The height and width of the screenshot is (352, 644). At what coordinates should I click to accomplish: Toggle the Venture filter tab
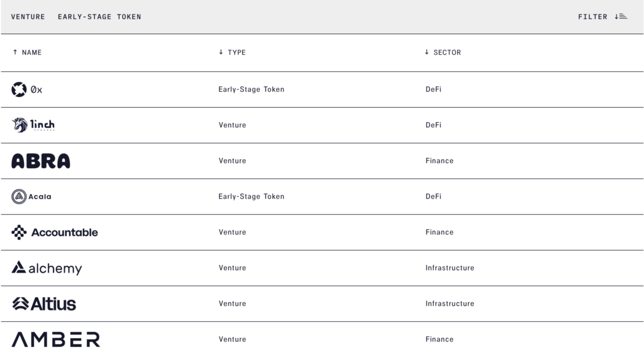(28, 17)
